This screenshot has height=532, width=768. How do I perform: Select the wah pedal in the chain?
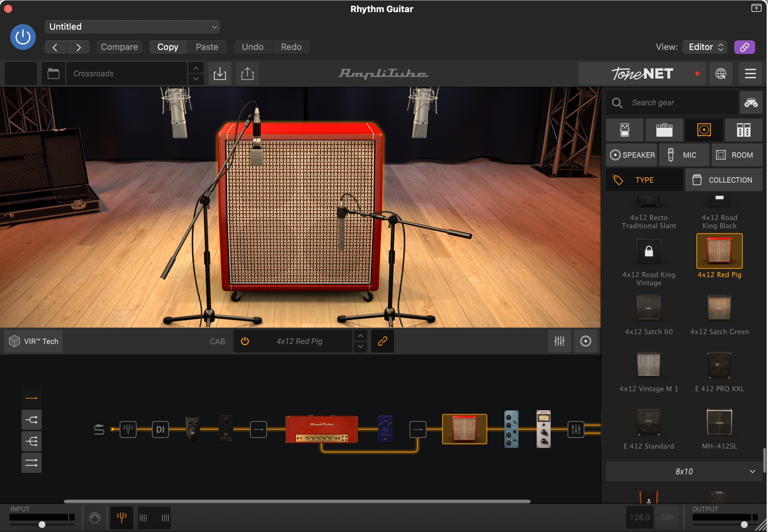193,429
